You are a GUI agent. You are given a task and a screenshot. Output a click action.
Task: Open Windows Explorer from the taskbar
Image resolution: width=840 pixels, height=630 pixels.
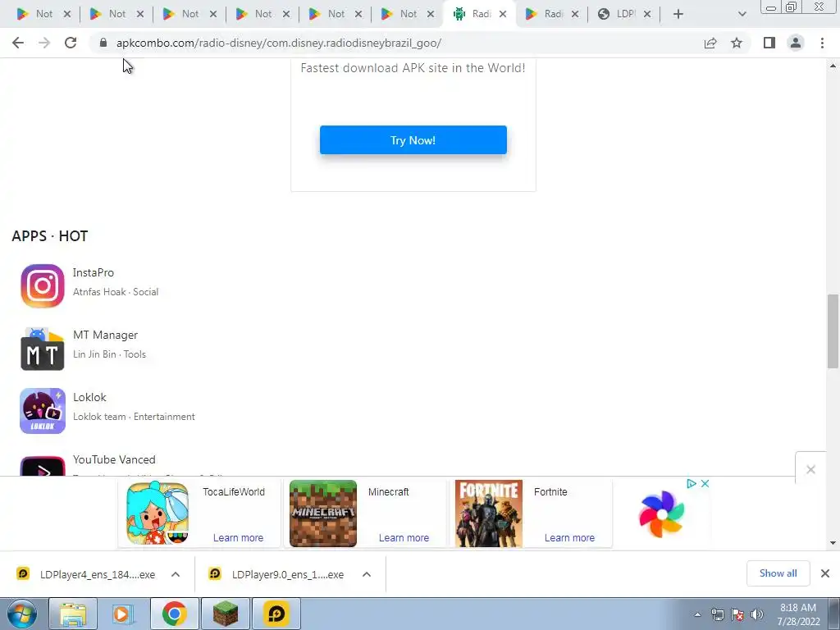coord(73,614)
